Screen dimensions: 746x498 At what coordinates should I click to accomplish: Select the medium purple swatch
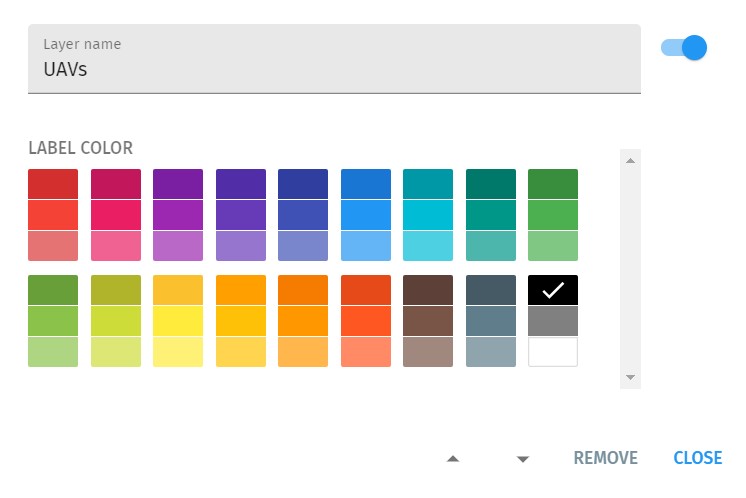click(x=178, y=215)
